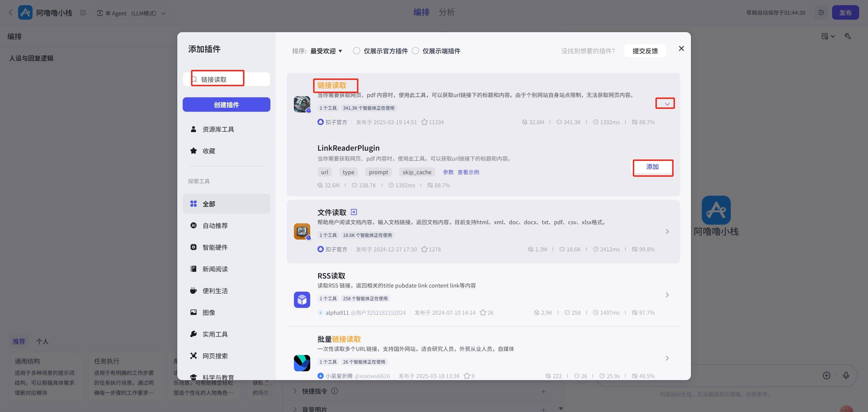
Task: Select the 自动推荐 sidebar icon
Action: (x=193, y=225)
